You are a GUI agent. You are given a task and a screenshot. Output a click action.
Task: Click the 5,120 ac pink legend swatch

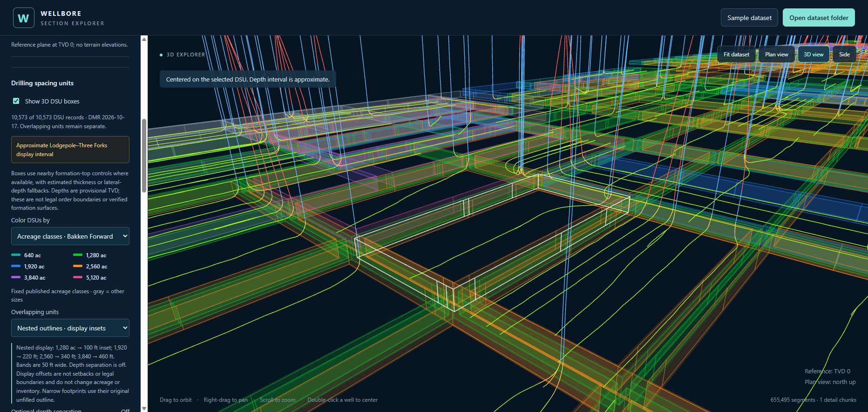[x=78, y=278]
